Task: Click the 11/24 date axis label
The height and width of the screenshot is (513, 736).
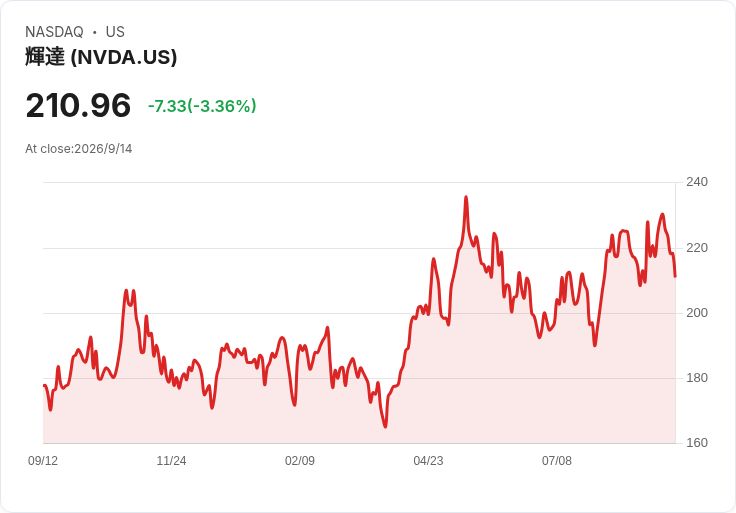Action: coord(171,461)
